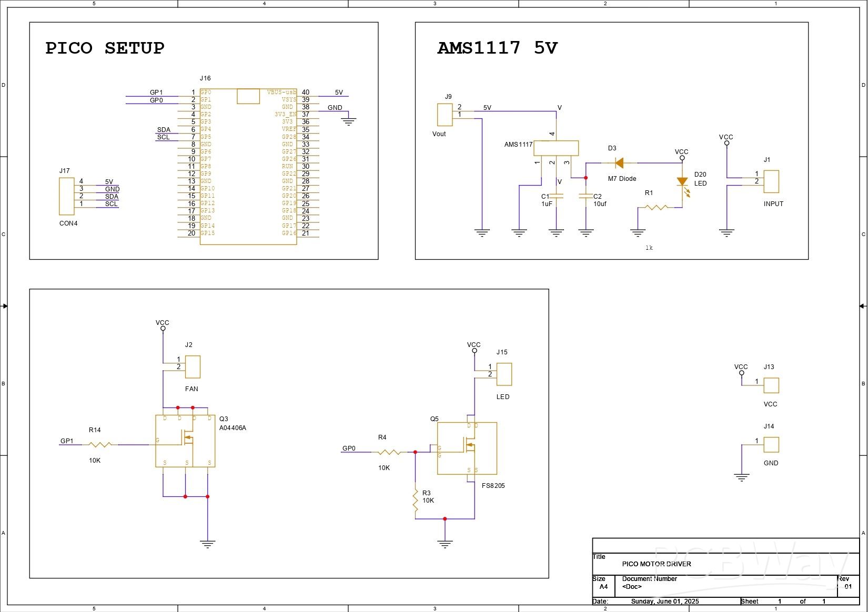868x612 pixels.
Task: Click the J14 GND connector box
Action: coord(771,445)
